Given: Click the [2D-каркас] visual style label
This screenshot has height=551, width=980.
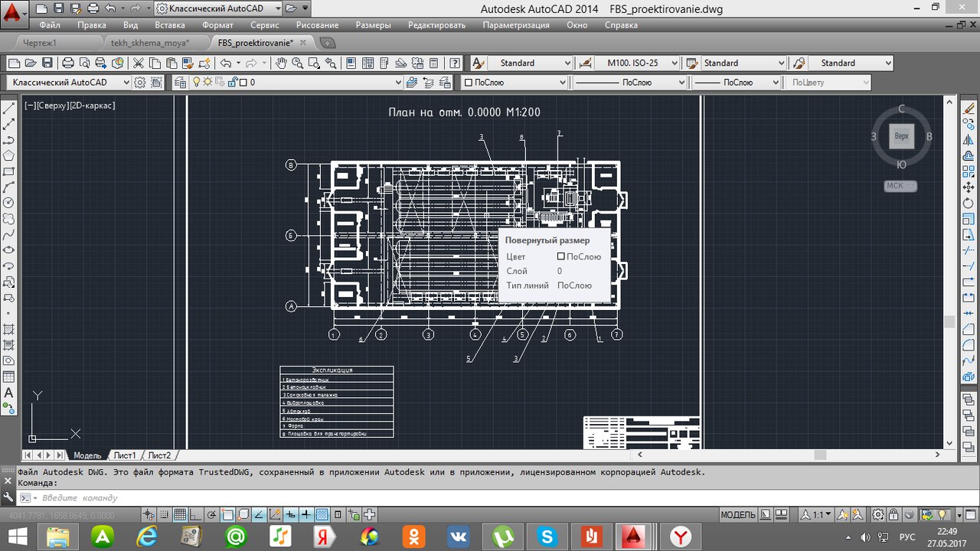Looking at the screenshot, I should 92,106.
